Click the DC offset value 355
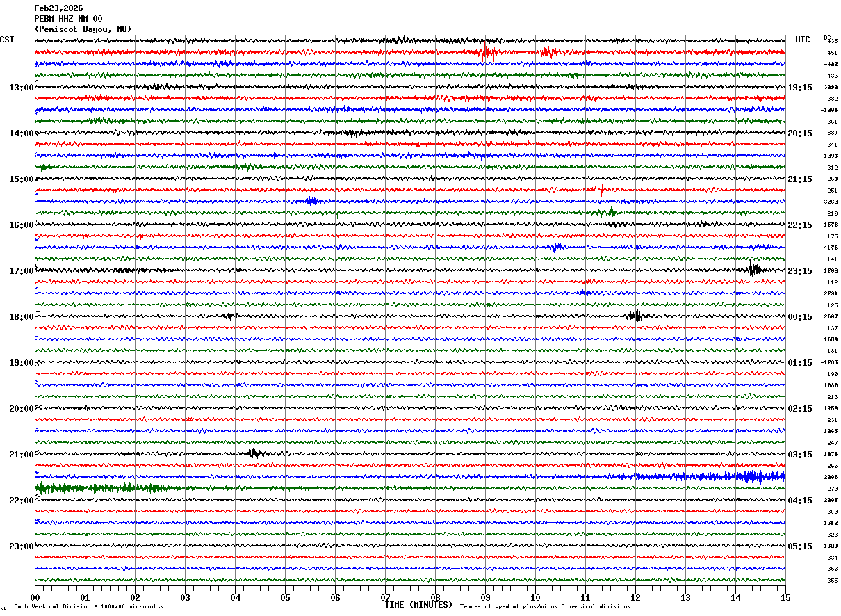 pos(832,581)
